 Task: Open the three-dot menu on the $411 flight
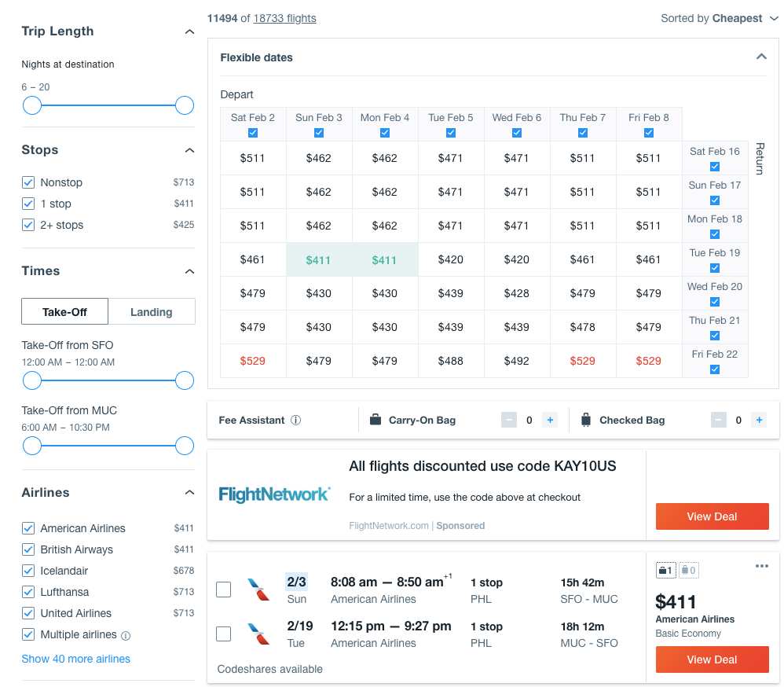(x=761, y=566)
